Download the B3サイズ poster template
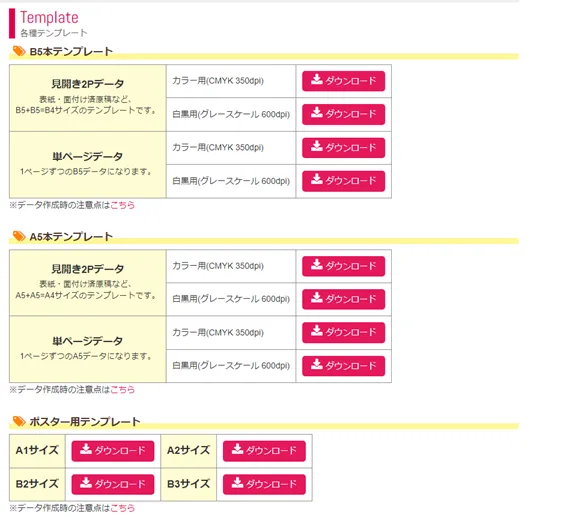The width and height of the screenshot is (567, 523). (264, 484)
